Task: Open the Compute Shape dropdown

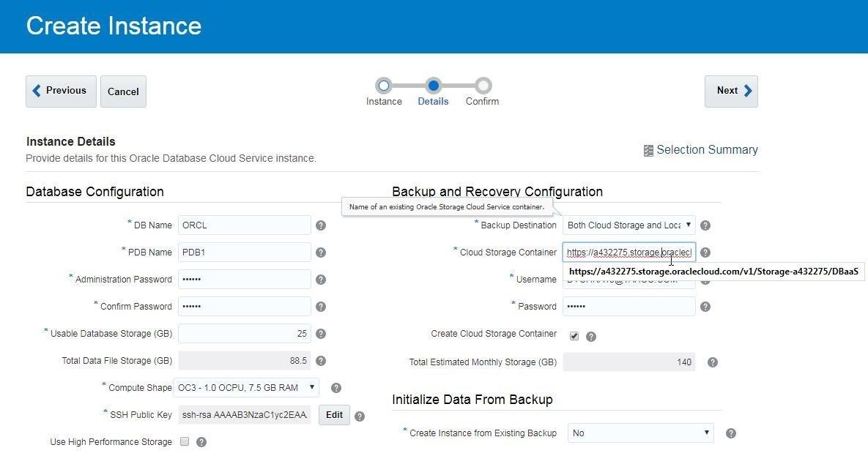Action: [246, 388]
